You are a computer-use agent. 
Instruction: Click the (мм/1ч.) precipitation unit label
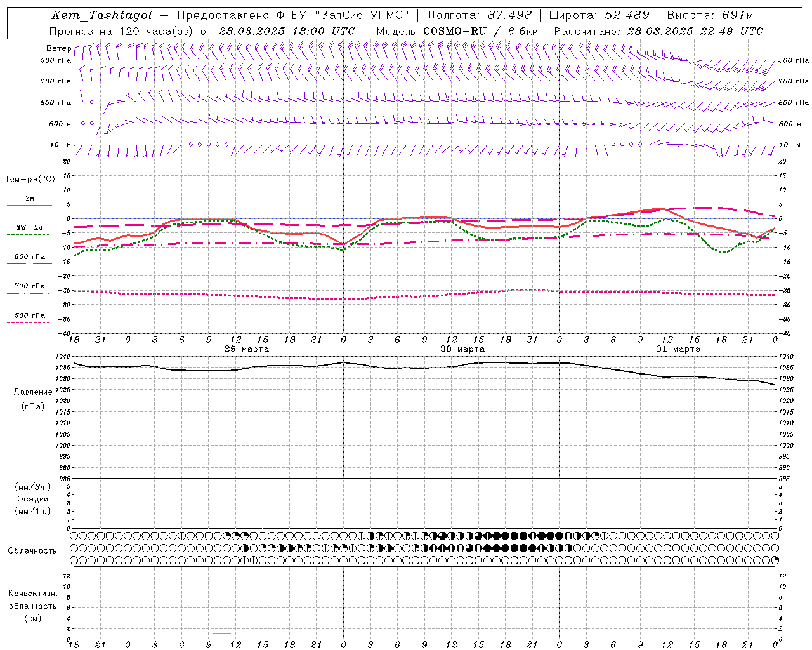[33, 511]
